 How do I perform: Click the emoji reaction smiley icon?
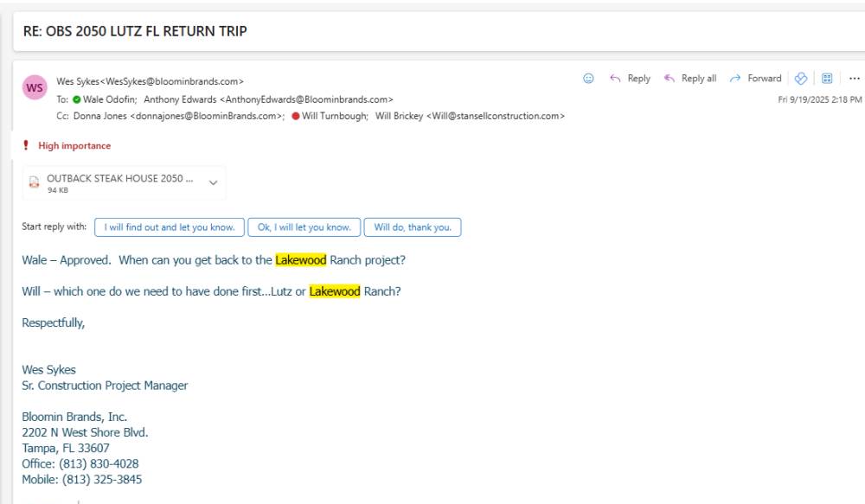tap(589, 79)
